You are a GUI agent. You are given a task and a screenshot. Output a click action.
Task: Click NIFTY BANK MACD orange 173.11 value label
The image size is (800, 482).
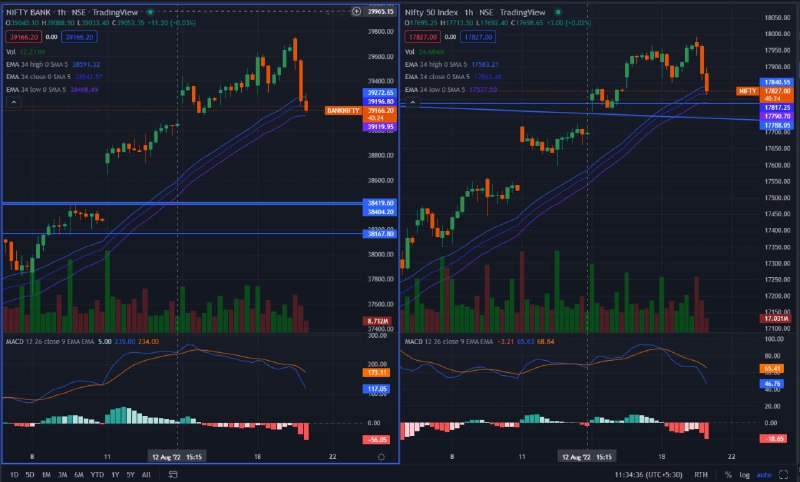tap(377, 373)
